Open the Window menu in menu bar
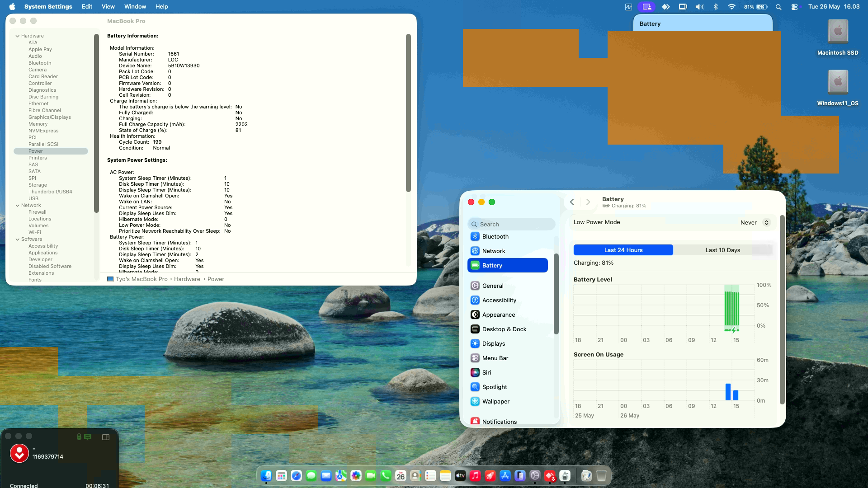 pyautogui.click(x=135, y=6)
